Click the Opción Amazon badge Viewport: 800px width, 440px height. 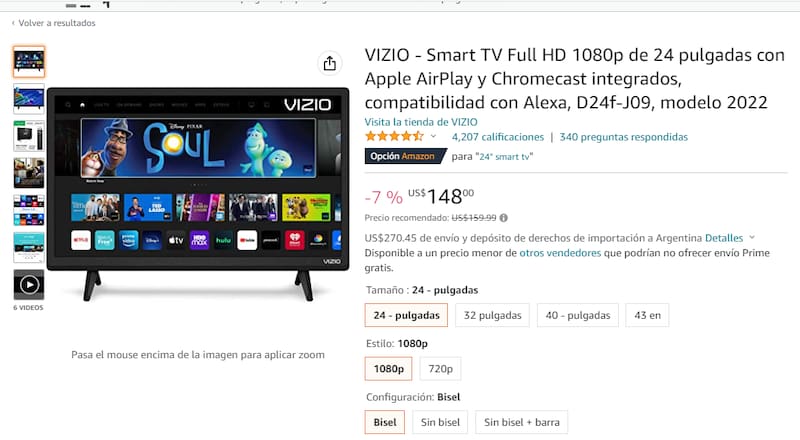pos(405,156)
